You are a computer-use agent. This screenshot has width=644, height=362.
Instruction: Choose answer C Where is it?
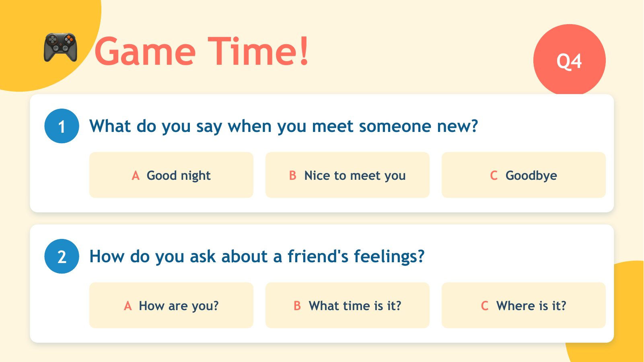coord(524,305)
